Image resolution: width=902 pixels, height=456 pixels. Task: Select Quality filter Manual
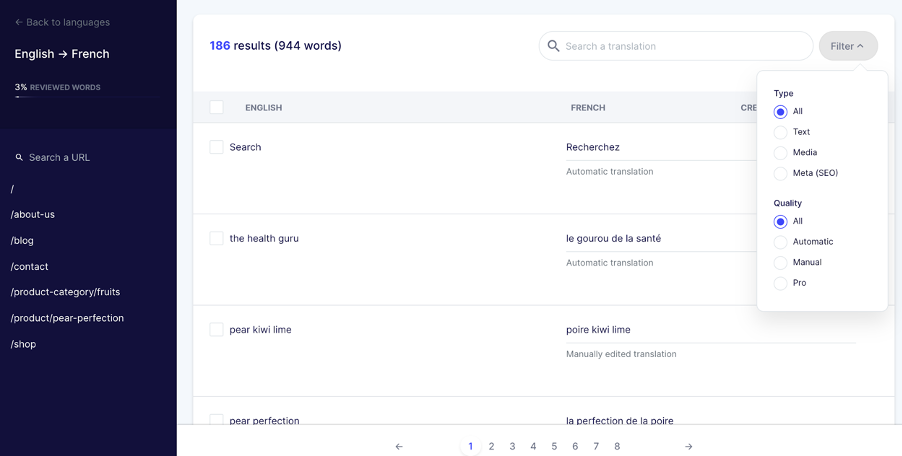pyautogui.click(x=780, y=263)
